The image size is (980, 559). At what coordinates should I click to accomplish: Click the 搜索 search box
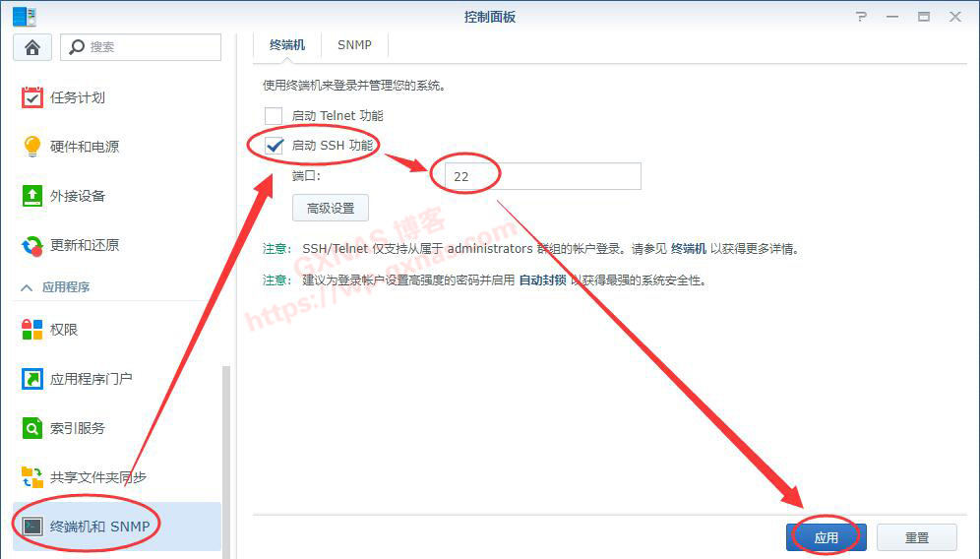tap(141, 47)
